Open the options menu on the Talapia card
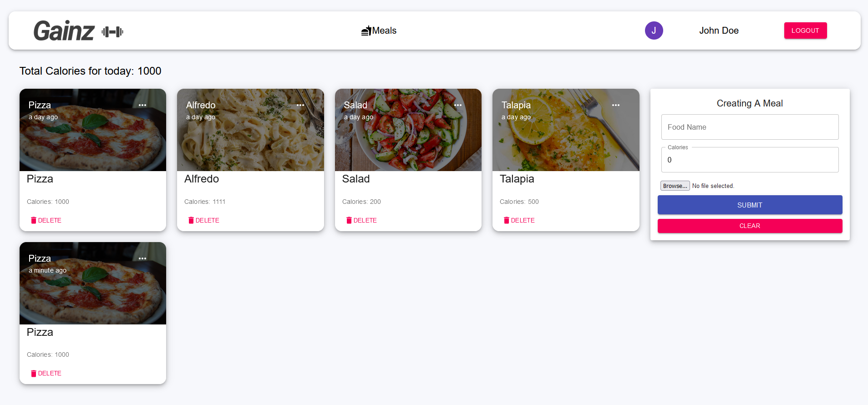868x405 pixels. (x=616, y=105)
